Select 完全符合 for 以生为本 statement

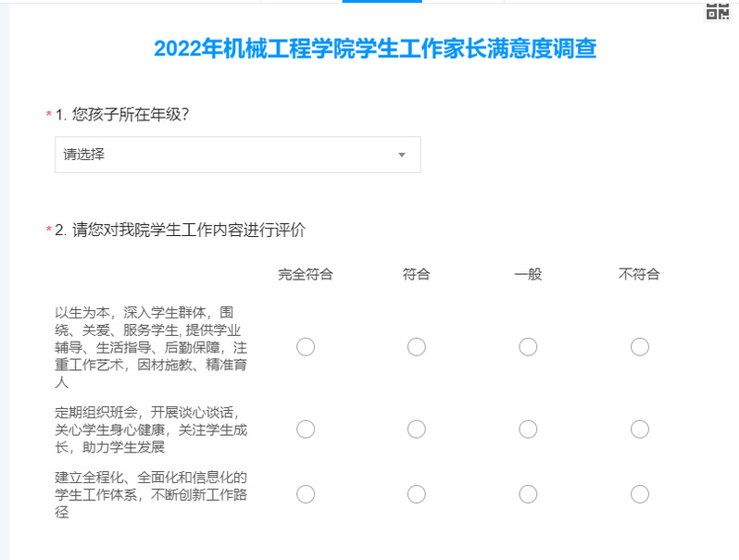point(306,347)
